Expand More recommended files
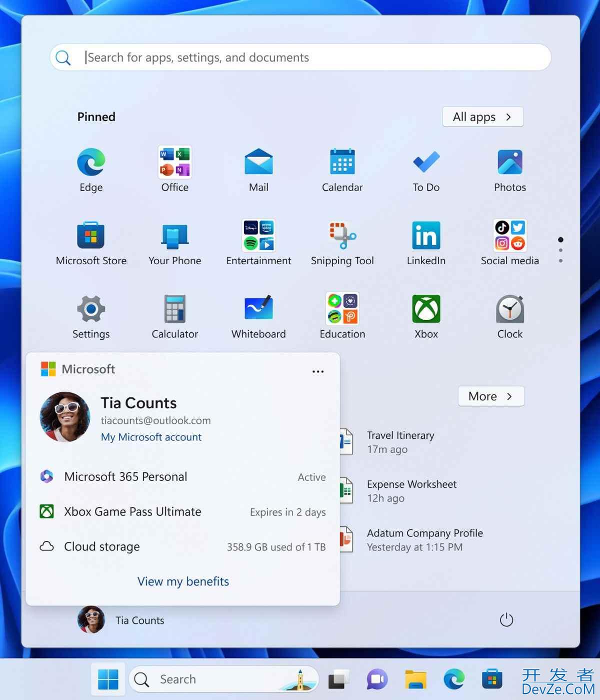The height and width of the screenshot is (700, 600). click(x=490, y=396)
